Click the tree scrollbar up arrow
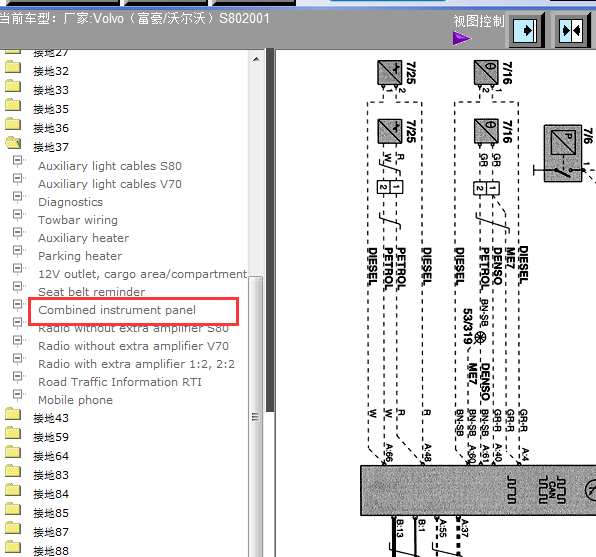The width and height of the screenshot is (596, 557). [x=256, y=59]
